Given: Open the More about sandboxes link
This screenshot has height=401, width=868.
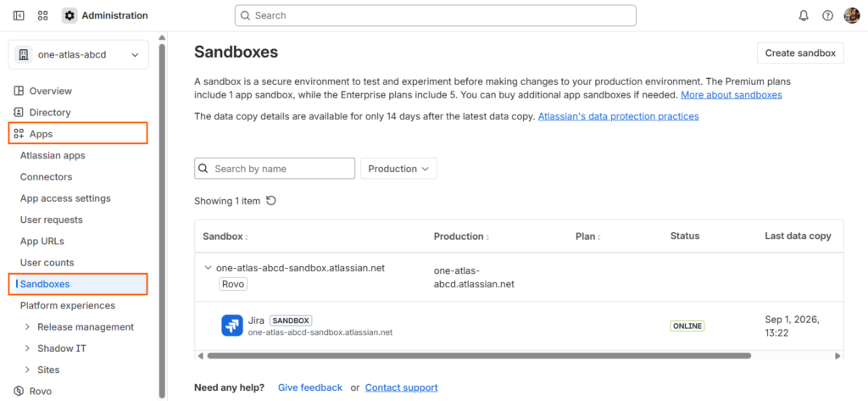Looking at the screenshot, I should point(731,95).
